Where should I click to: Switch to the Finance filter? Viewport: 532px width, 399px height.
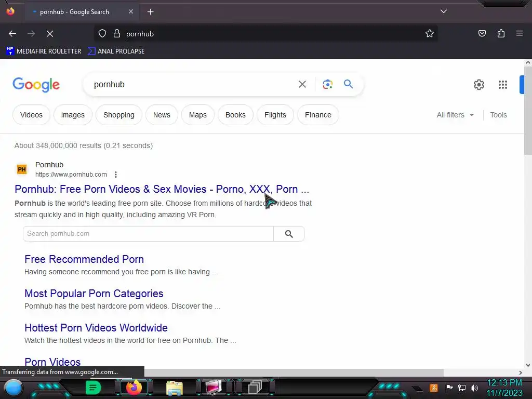pyautogui.click(x=318, y=115)
